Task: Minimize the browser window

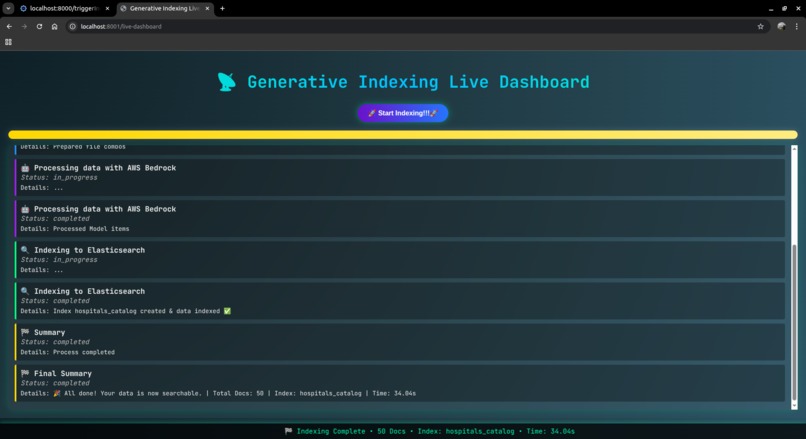Action: coord(771,8)
